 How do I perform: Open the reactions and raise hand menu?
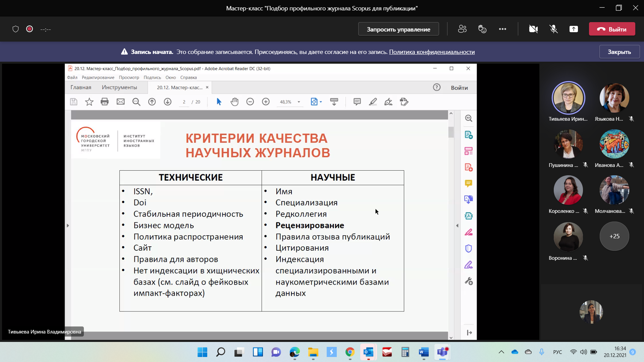point(482,29)
